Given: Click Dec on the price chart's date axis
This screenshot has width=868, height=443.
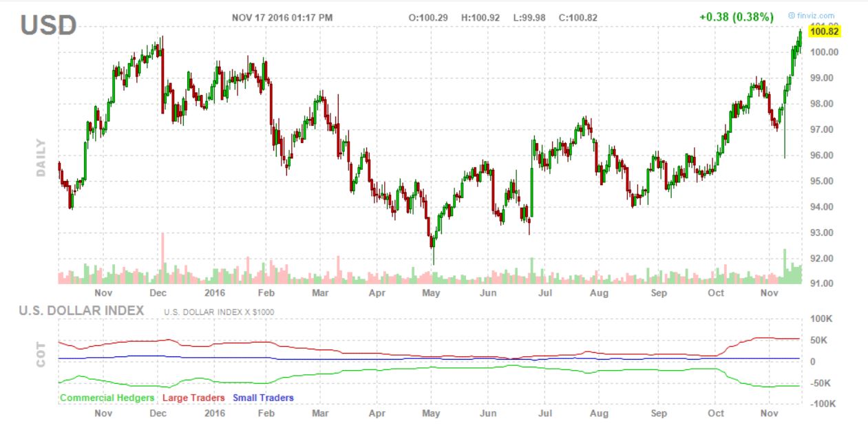Looking at the screenshot, I should point(158,292).
